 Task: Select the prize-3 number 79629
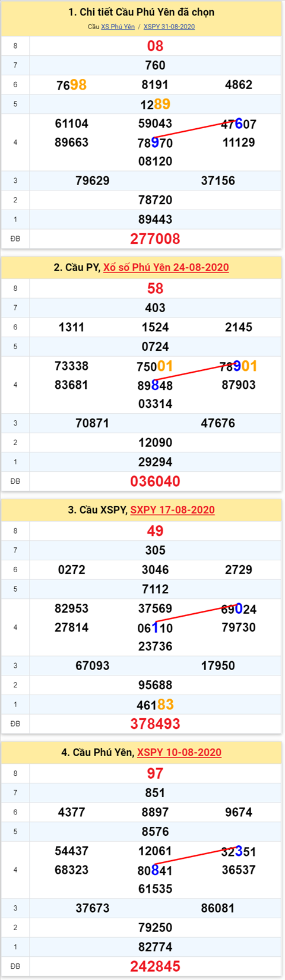(x=93, y=181)
